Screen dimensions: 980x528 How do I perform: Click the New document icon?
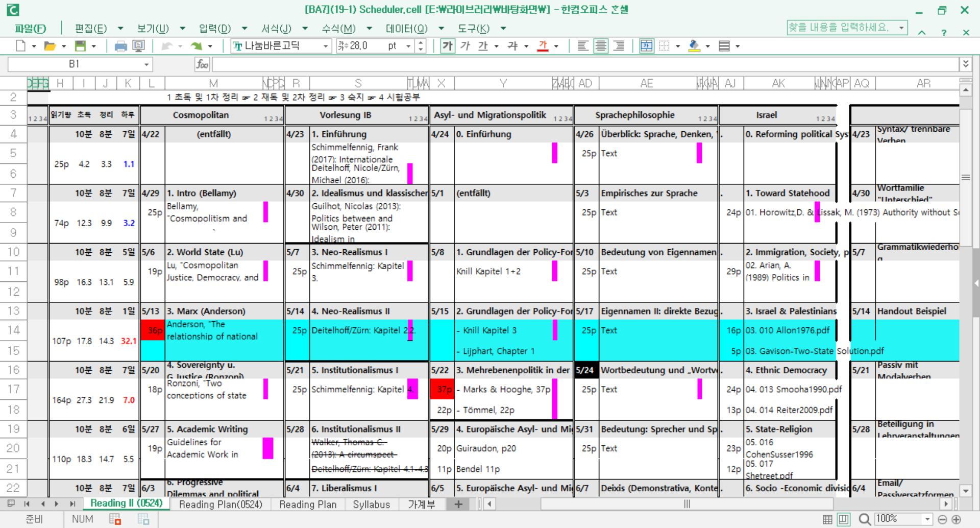point(20,46)
